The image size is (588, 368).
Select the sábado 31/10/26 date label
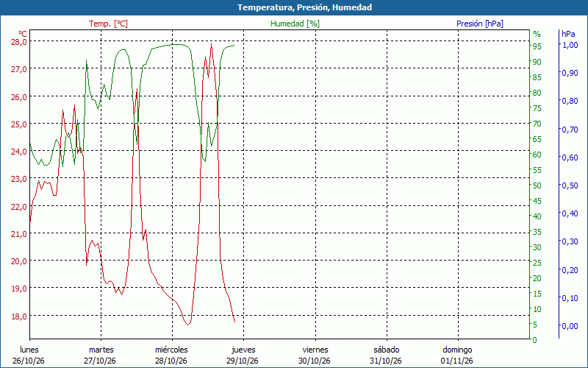click(386, 355)
